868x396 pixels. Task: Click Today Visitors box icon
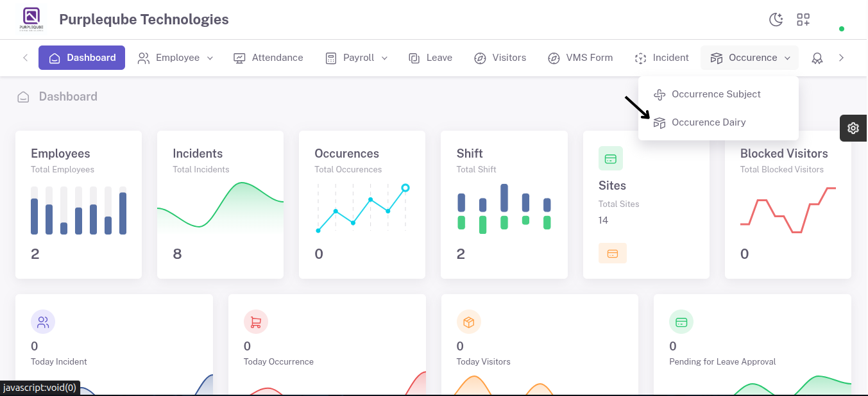pos(469,322)
